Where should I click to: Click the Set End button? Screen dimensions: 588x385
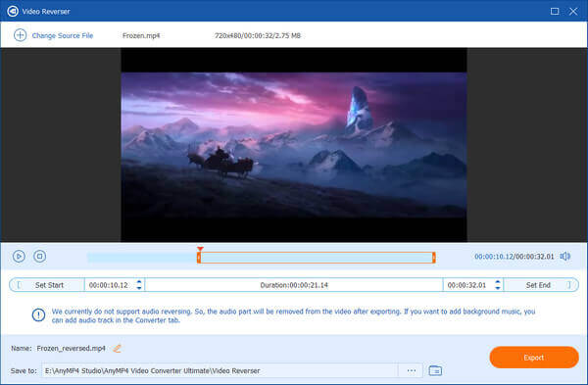540,285
